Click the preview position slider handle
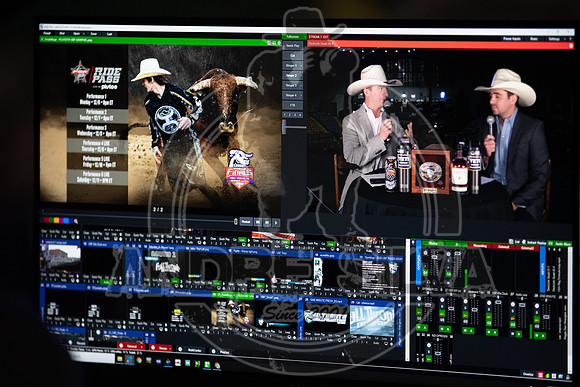The height and width of the screenshot is (387, 580). (x=236, y=222)
